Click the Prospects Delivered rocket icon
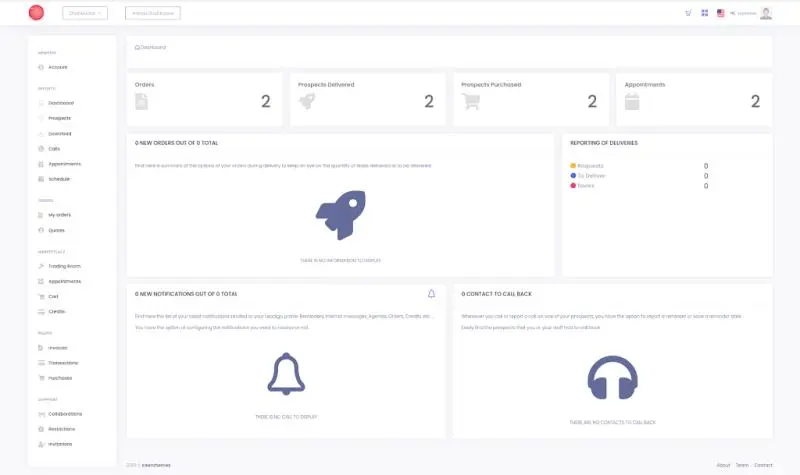The height and width of the screenshot is (475, 800). coord(307,102)
